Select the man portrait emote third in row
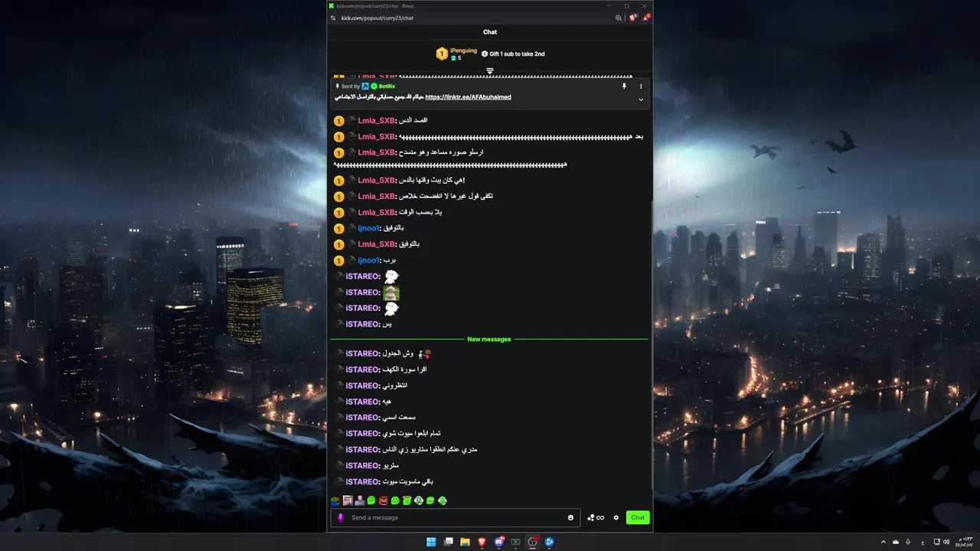Screen dimensions: 980x551 pos(359,500)
